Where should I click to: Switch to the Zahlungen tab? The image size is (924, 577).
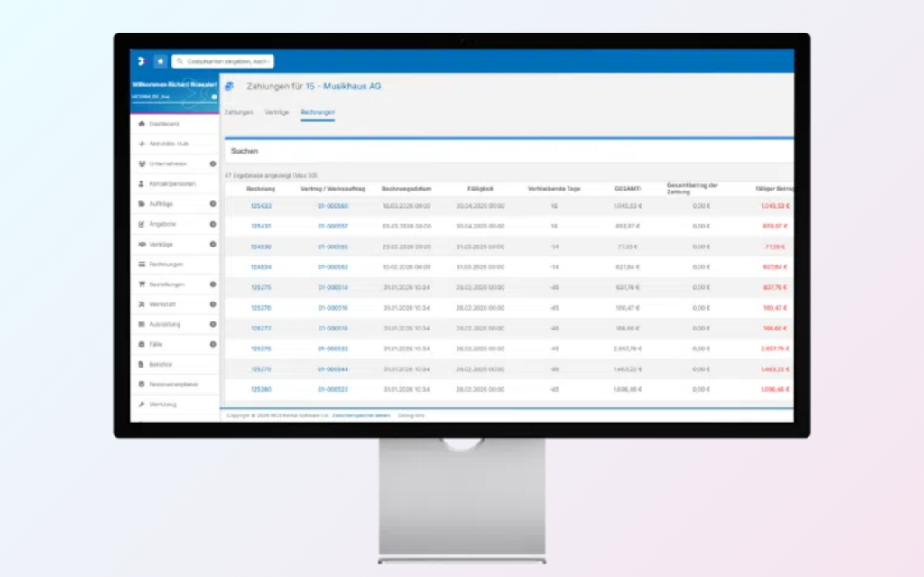click(x=238, y=112)
